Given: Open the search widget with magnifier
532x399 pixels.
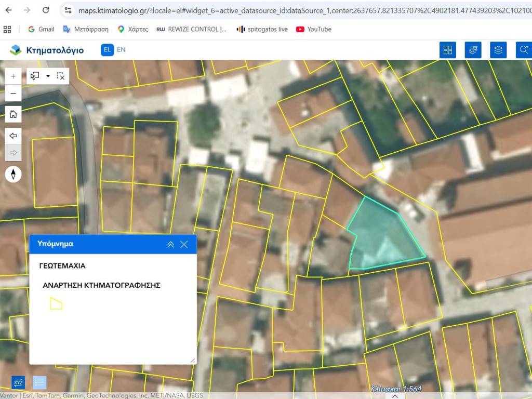Looking at the screenshot, I should tap(523, 50).
